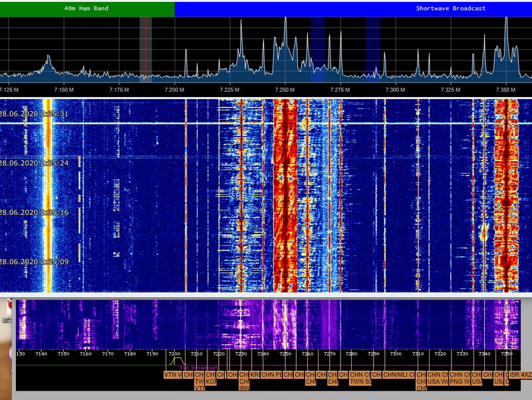This screenshot has height=400, width=532.
Task: Select the KOR station label near 7215
Action: [211, 382]
